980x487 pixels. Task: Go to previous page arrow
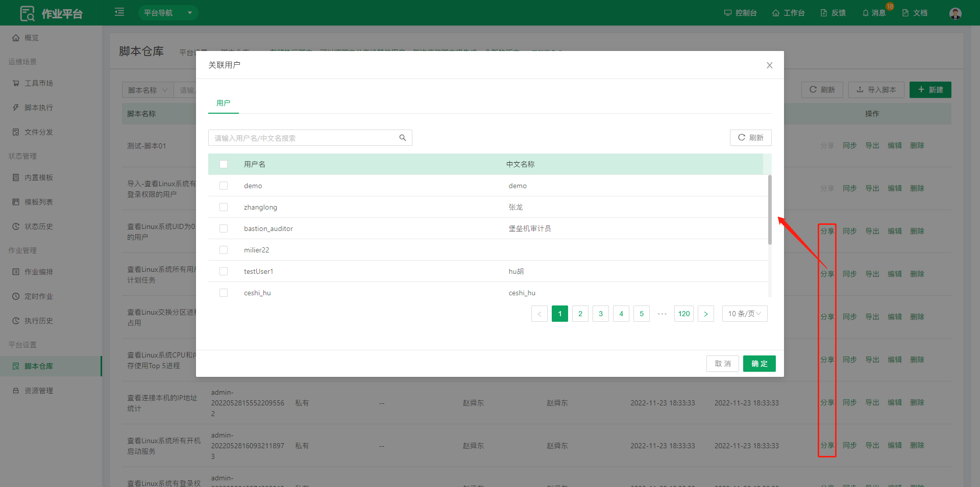tap(540, 314)
